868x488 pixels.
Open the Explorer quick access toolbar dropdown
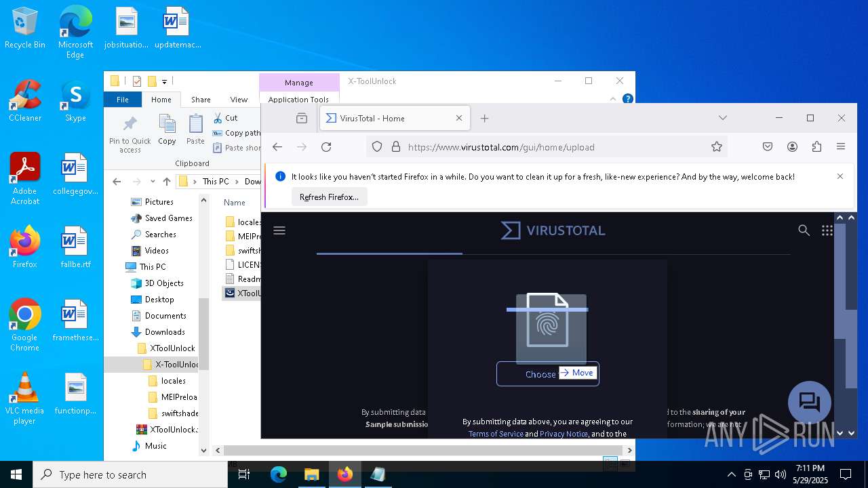pyautogui.click(x=164, y=81)
